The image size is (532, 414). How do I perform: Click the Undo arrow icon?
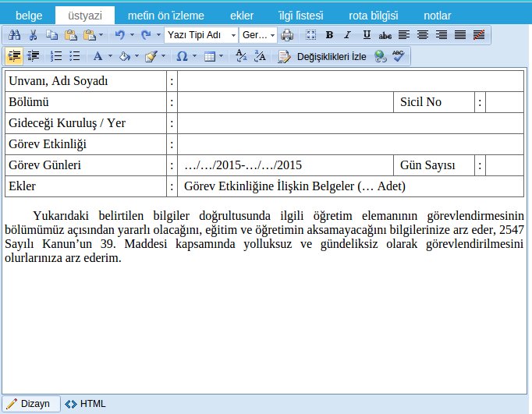[119, 34]
